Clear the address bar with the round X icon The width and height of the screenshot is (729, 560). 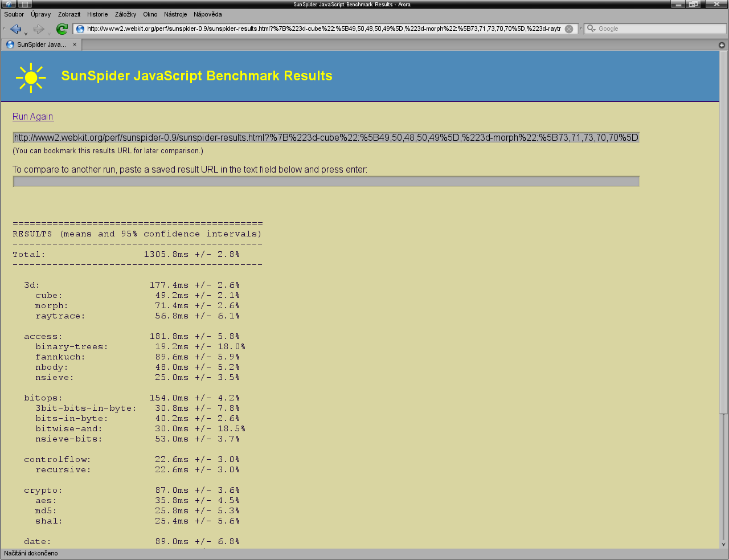569,29
